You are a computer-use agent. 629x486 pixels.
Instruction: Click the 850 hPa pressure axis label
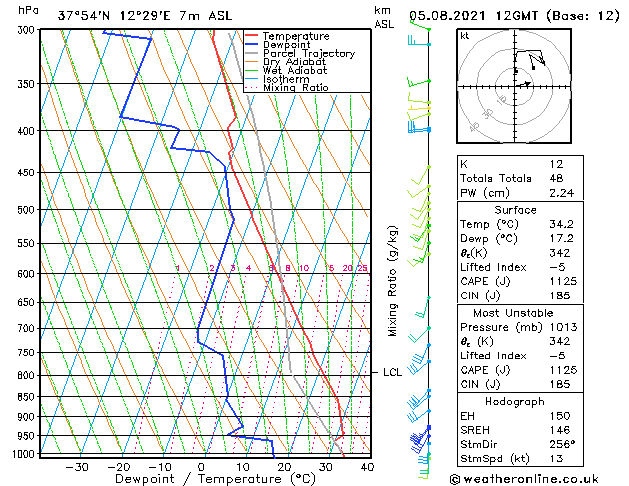[26, 397]
